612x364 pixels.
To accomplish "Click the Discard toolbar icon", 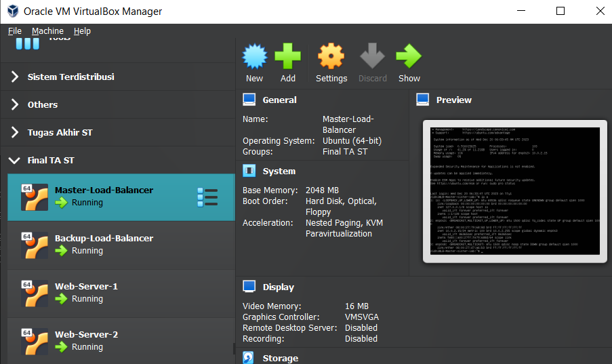I will [372, 57].
